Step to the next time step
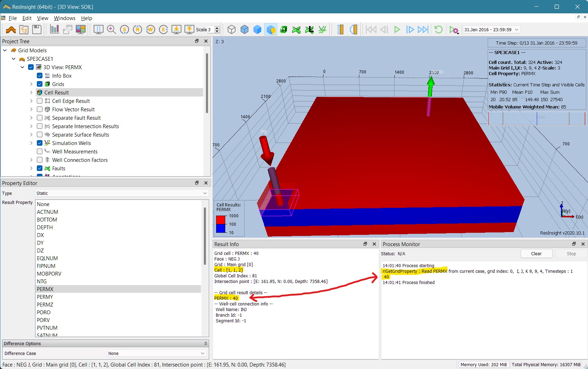Image resolution: width=588 pixels, height=369 pixels. pyautogui.click(x=410, y=30)
